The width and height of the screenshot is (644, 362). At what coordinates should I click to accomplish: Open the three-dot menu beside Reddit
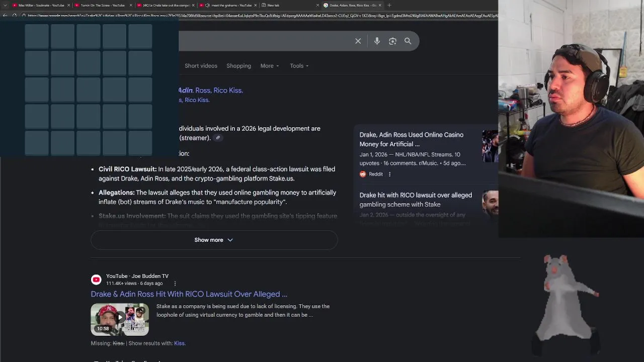click(x=389, y=174)
